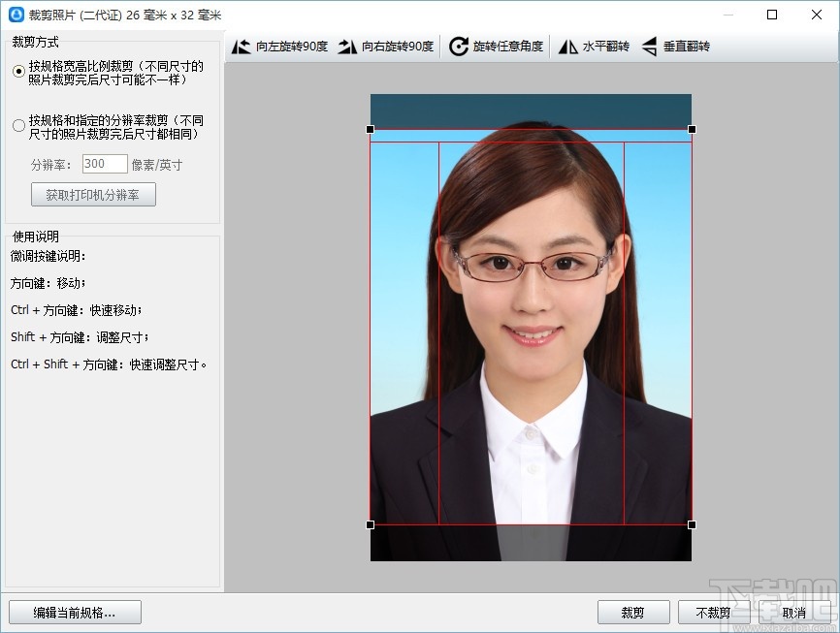Open rotate by arbitrary angle tool
Screen dimensions: 840x633
click(x=496, y=47)
